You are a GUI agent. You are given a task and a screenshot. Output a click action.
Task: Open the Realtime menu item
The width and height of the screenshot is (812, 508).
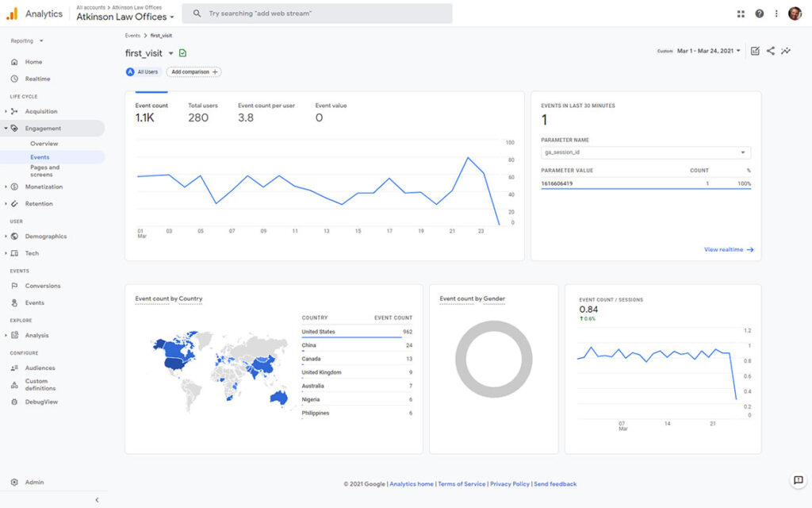[x=38, y=79]
